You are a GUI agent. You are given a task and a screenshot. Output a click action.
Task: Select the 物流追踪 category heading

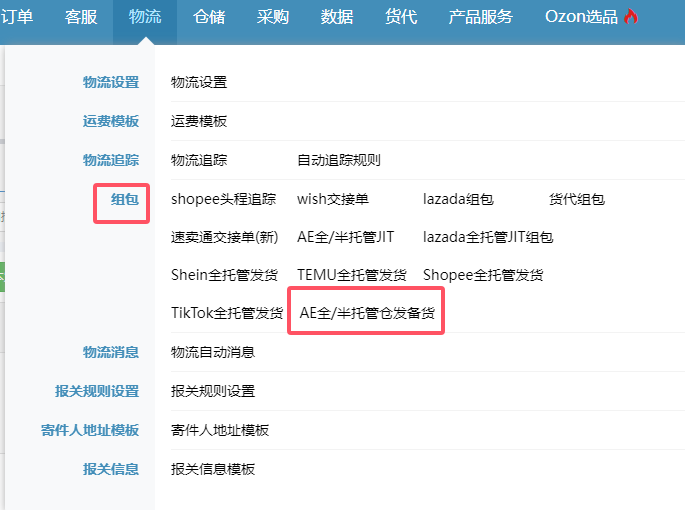111,160
